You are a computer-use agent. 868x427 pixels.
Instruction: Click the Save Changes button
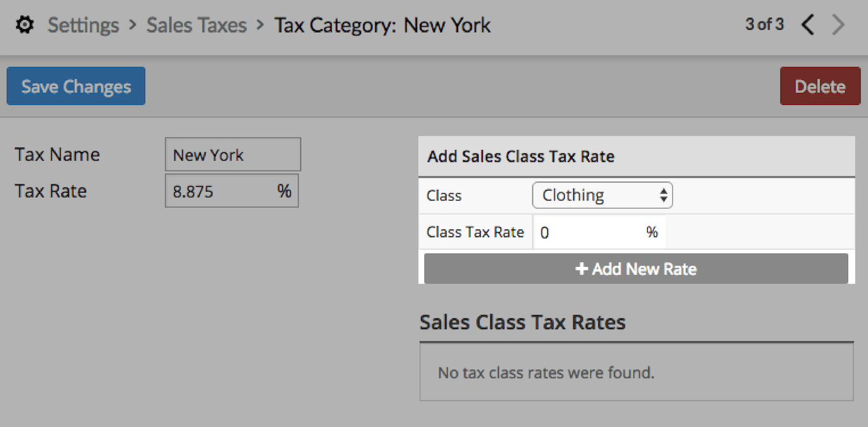click(76, 86)
